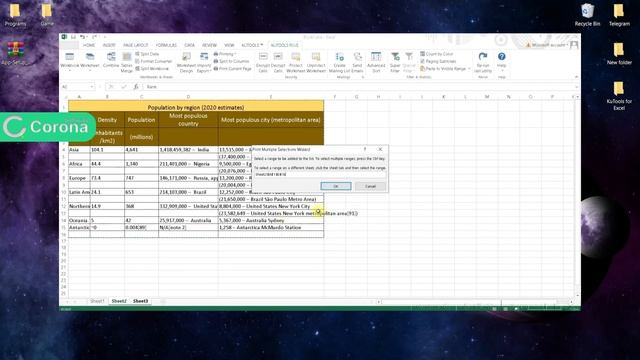The height and width of the screenshot is (360, 640).
Task: Click Cancel in the selection wizard dialog
Action: click(370, 186)
